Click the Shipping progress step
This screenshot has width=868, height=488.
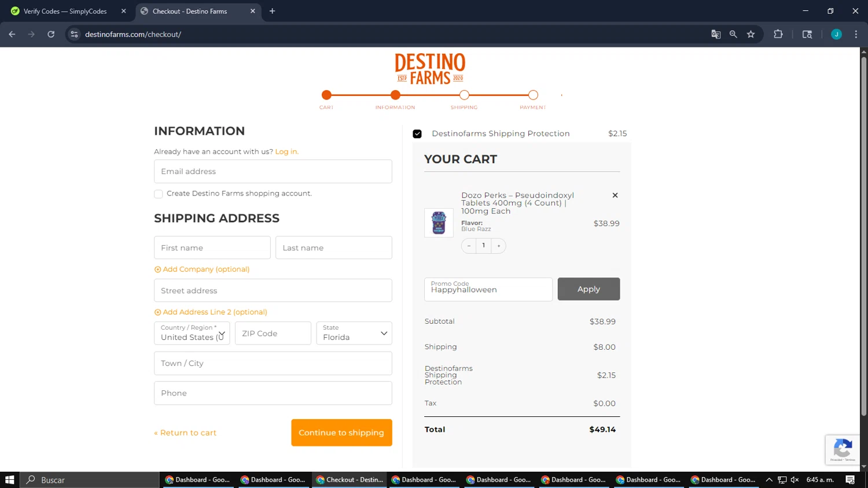(x=464, y=95)
